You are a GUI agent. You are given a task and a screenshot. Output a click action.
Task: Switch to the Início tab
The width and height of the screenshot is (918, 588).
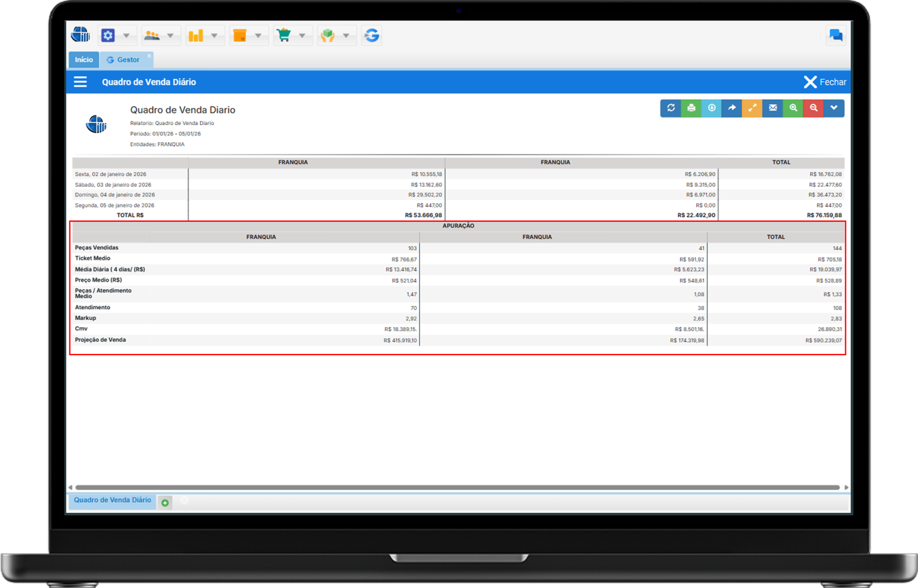pyautogui.click(x=84, y=60)
